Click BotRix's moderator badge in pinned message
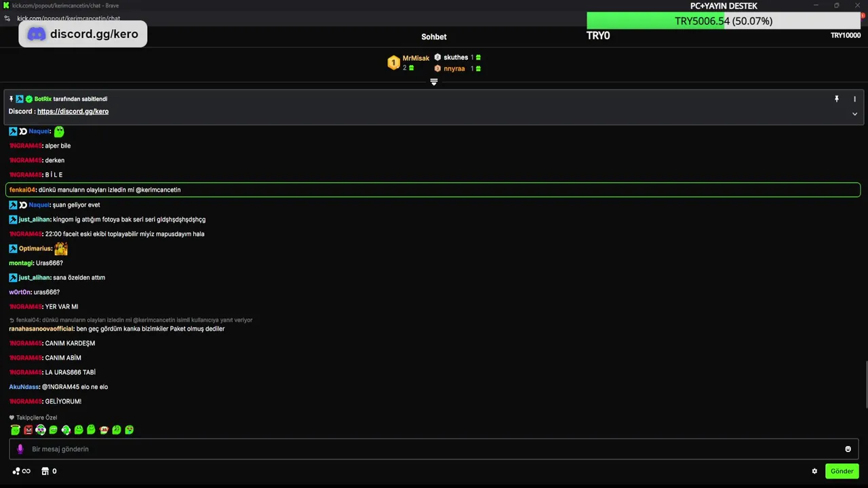The height and width of the screenshot is (488, 868). tap(20, 99)
